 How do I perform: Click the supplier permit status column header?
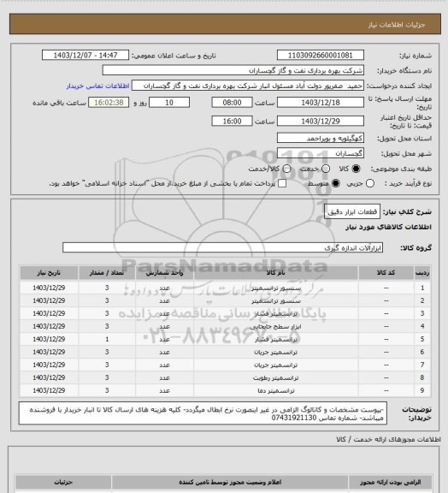pyautogui.click(x=230, y=482)
